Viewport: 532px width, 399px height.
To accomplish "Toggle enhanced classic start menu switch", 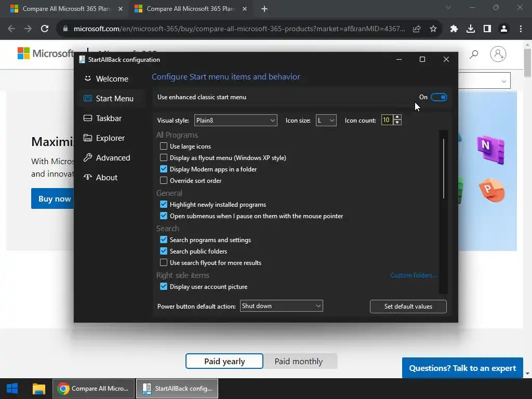I will [x=438, y=97].
